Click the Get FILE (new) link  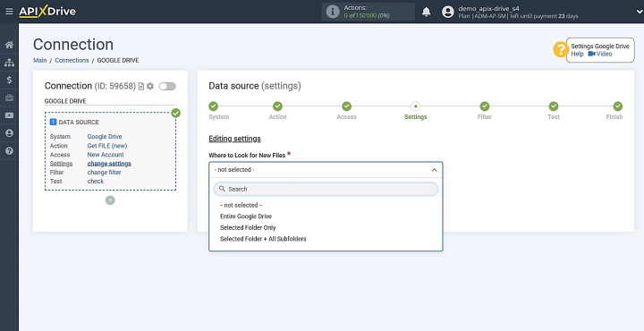point(107,146)
